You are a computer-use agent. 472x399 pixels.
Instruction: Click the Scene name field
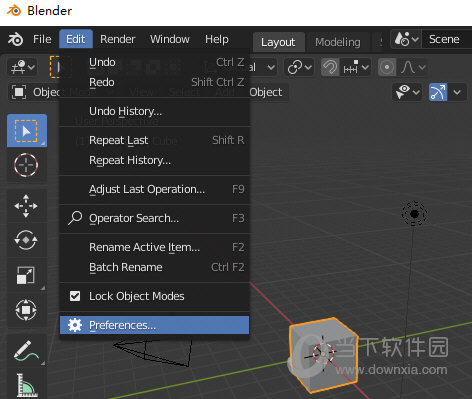[x=447, y=39]
